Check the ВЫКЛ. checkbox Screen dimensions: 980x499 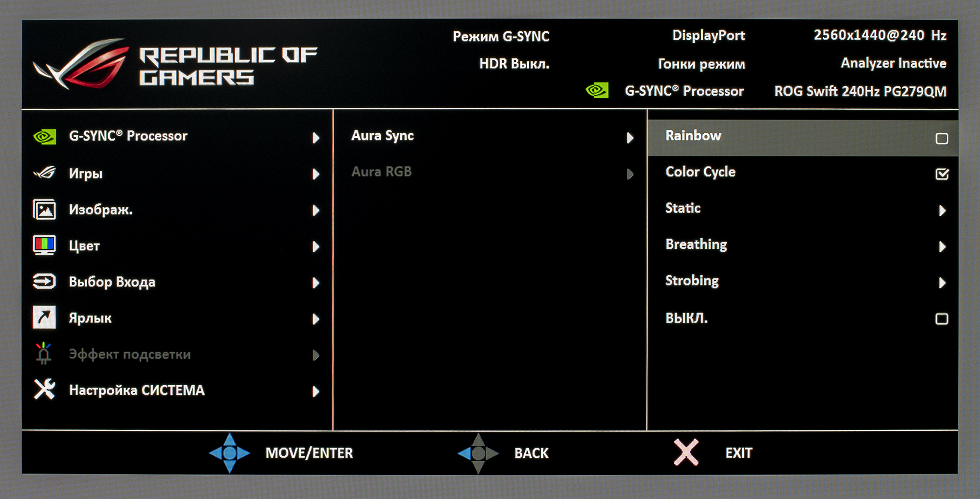[x=941, y=319]
